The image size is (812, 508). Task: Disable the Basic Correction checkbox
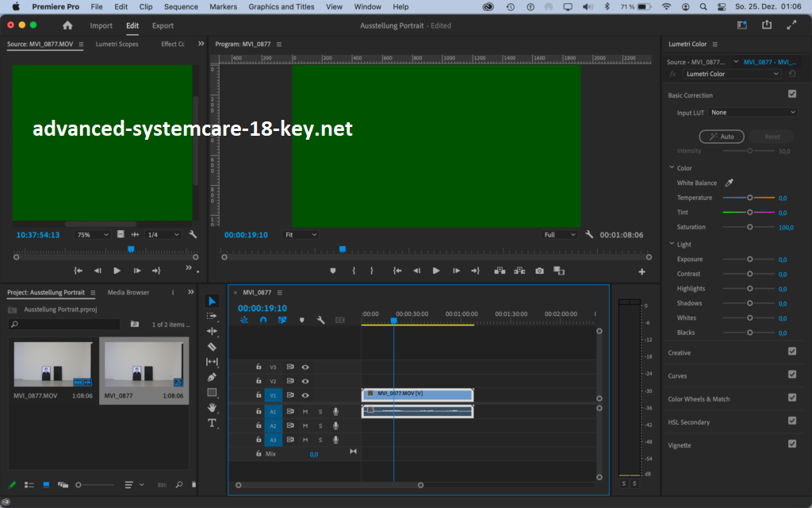coord(791,94)
